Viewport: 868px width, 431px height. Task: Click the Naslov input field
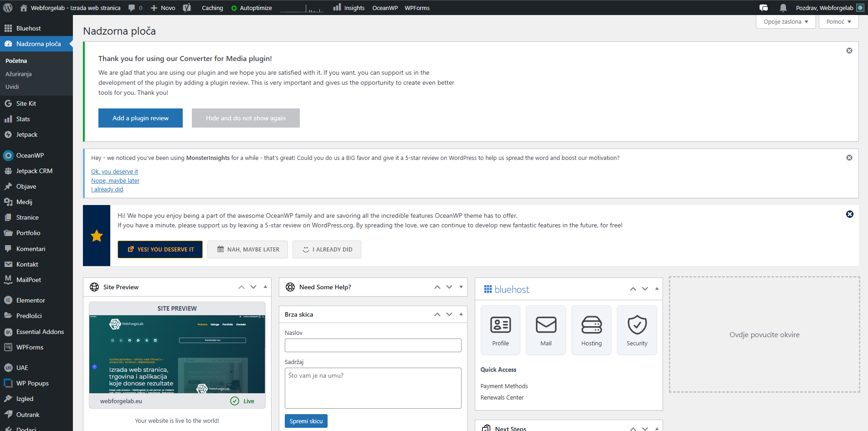click(x=373, y=345)
